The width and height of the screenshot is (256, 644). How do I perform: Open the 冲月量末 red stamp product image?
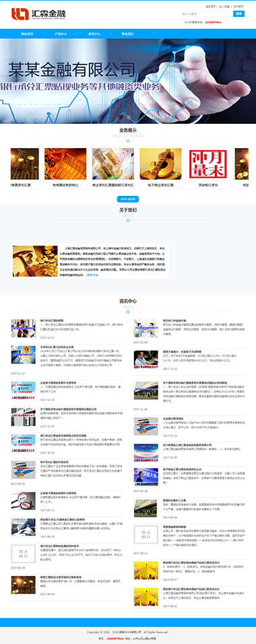point(208,164)
